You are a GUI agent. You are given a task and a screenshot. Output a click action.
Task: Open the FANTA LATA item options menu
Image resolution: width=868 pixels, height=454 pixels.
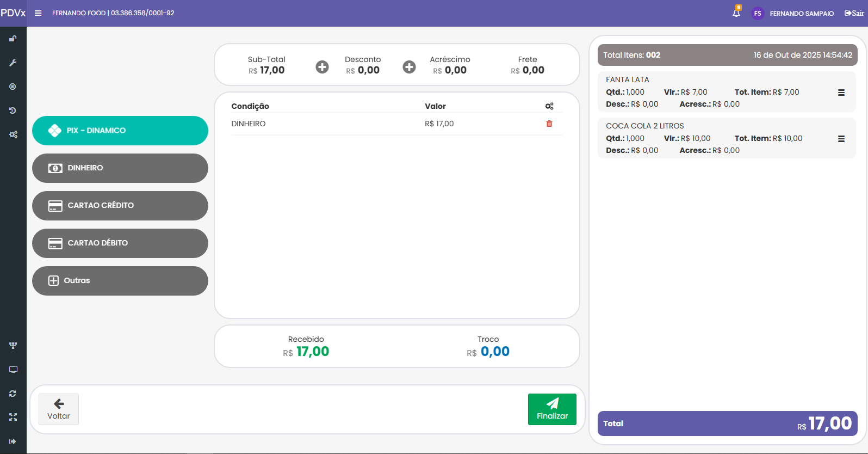[841, 93]
